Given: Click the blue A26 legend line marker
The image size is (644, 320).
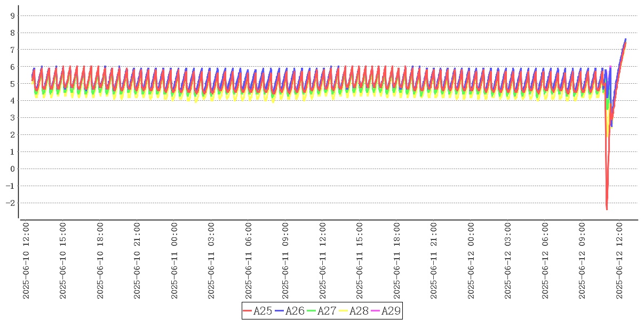Looking at the screenshot, I should [x=280, y=311].
